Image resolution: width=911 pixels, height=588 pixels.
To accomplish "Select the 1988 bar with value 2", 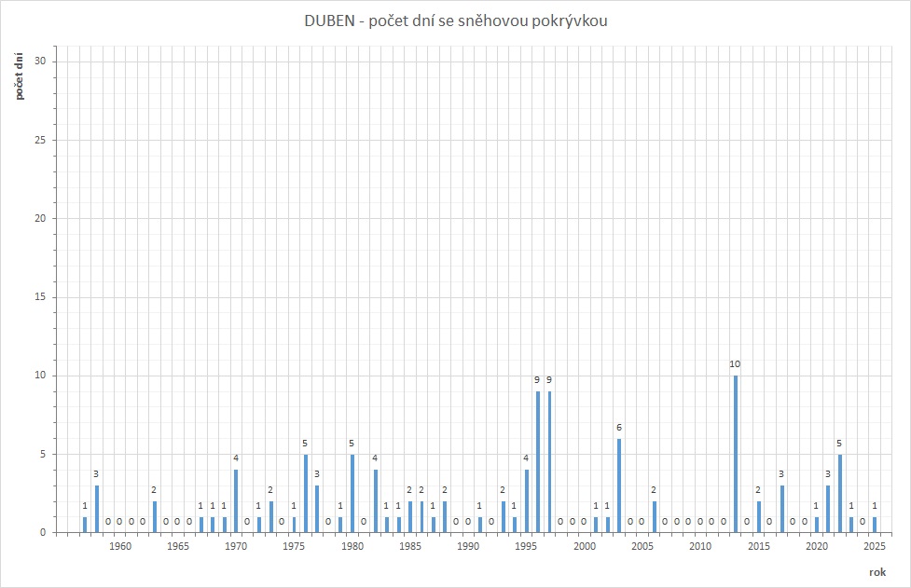I will 445,516.
